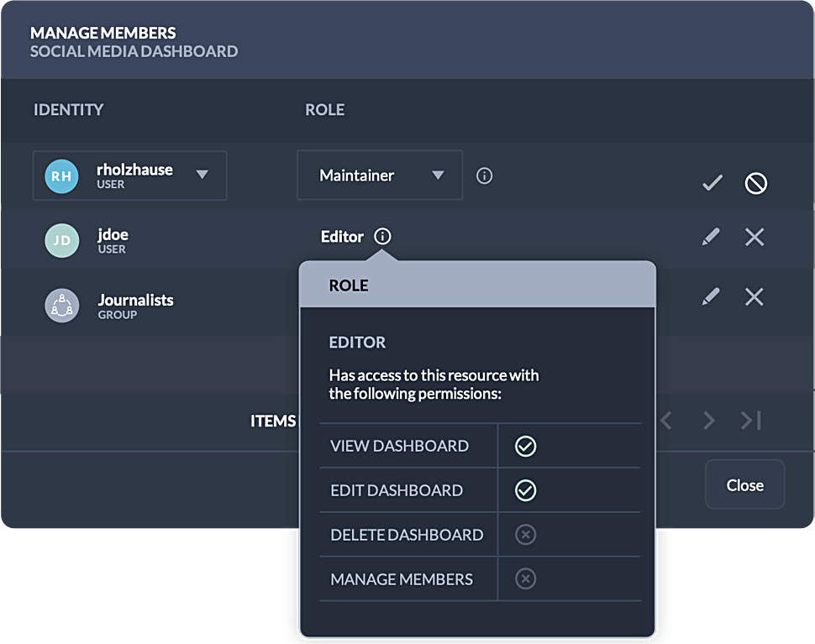Remove the Journalists group with X icon
Image resolution: width=815 pixels, height=644 pixels.
pyautogui.click(x=755, y=296)
